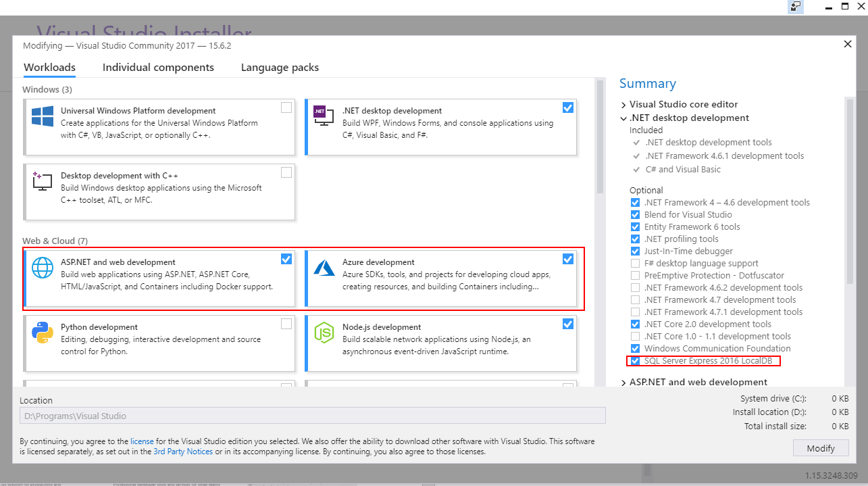The image size is (868, 486).
Task: Click the Summary heading text
Action: (x=648, y=84)
